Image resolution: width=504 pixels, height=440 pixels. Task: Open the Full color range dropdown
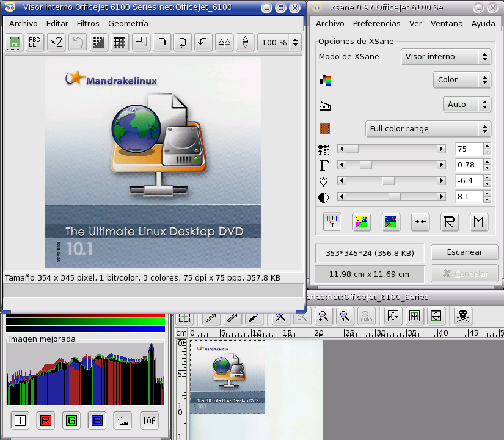428,129
